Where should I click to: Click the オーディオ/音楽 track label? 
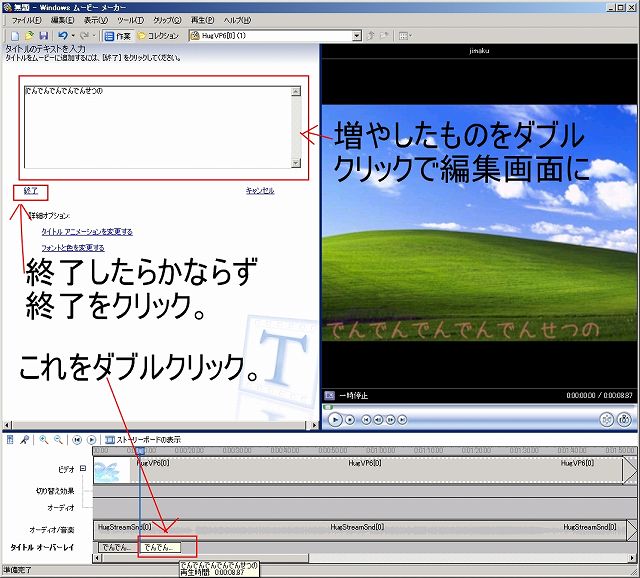coord(51,530)
